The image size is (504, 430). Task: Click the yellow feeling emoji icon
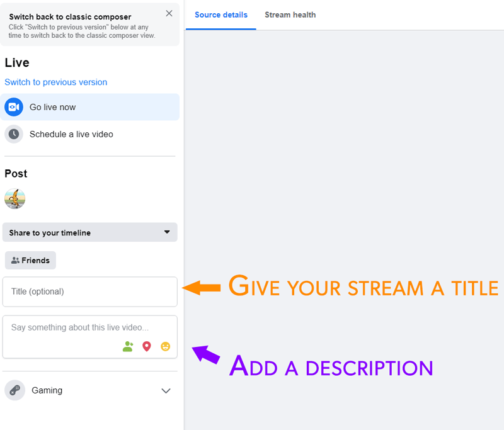[165, 346]
